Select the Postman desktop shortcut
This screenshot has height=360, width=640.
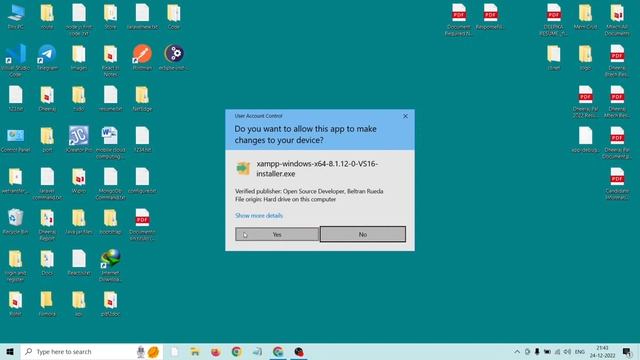point(142,58)
